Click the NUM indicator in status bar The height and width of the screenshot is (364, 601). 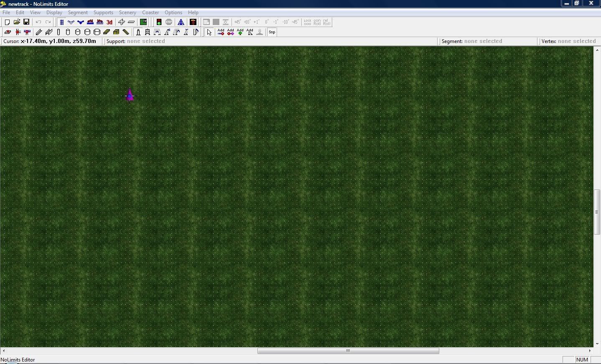tap(582, 359)
